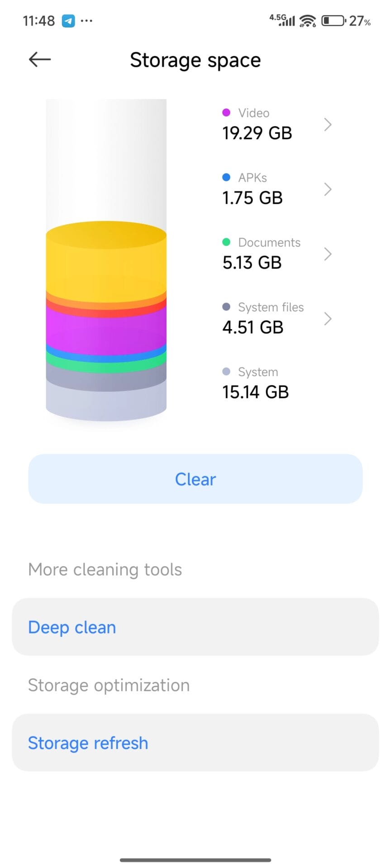This screenshot has width=391, height=868.
Task: Tap the back arrow icon
Action: (40, 59)
